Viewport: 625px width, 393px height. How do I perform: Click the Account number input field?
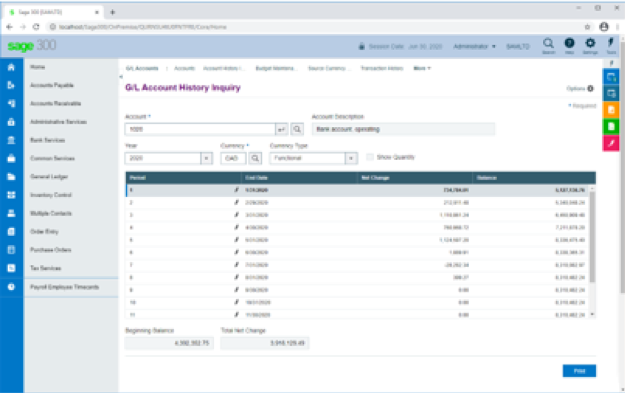tap(200, 129)
